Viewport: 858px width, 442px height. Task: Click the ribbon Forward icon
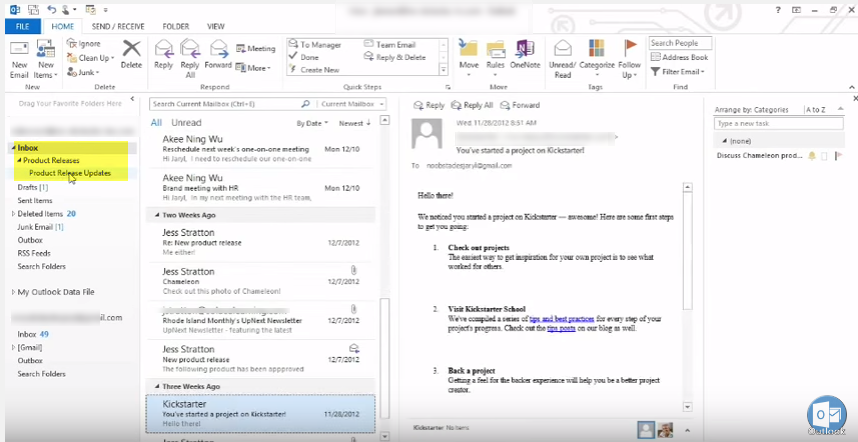218,55
